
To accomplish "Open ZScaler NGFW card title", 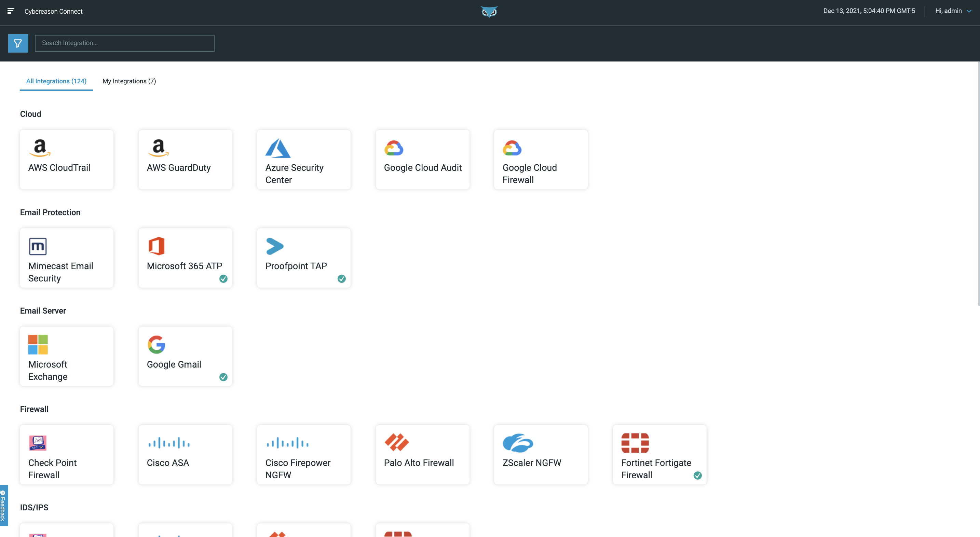I will point(531,463).
